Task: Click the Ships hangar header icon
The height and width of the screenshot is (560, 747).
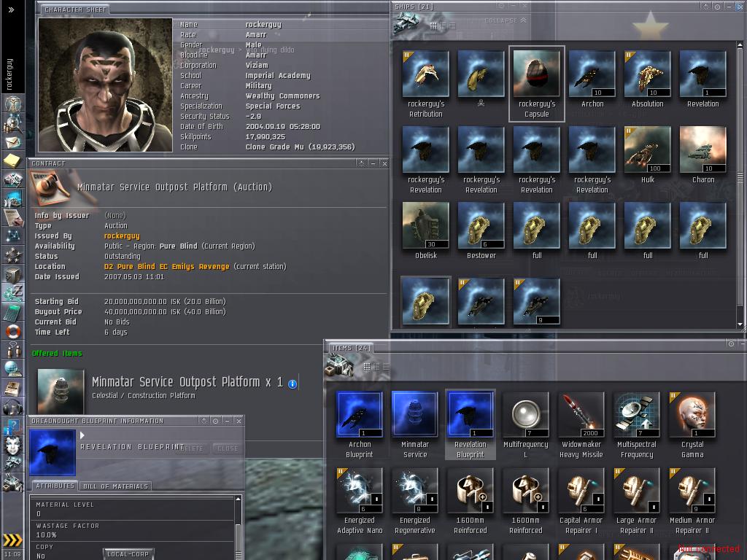Action: point(406,23)
